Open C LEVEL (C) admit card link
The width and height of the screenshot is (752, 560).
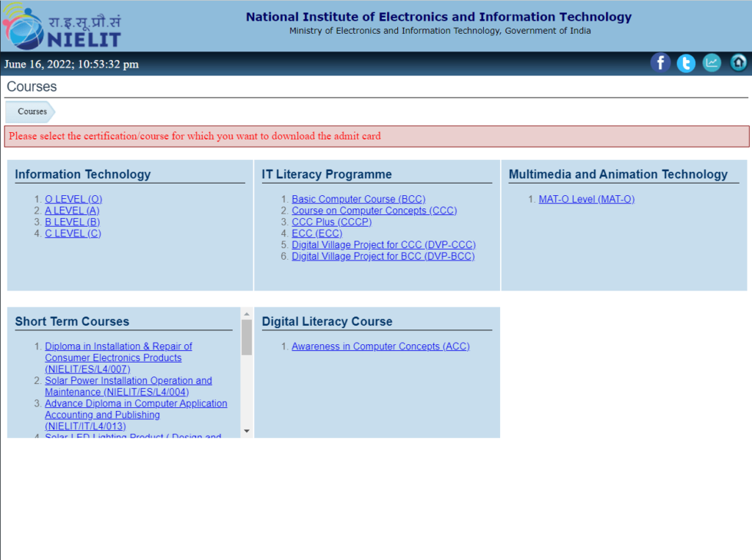[73, 233]
